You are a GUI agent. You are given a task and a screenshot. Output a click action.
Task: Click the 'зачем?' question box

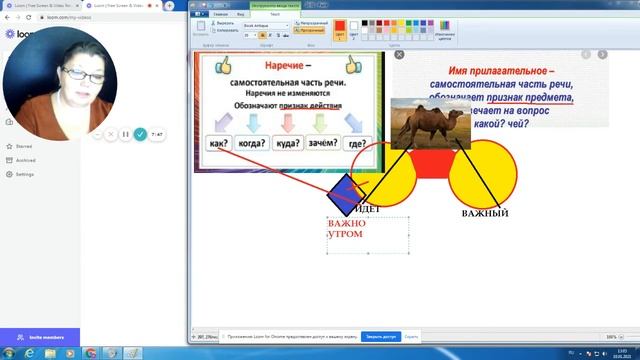(323, 143)
